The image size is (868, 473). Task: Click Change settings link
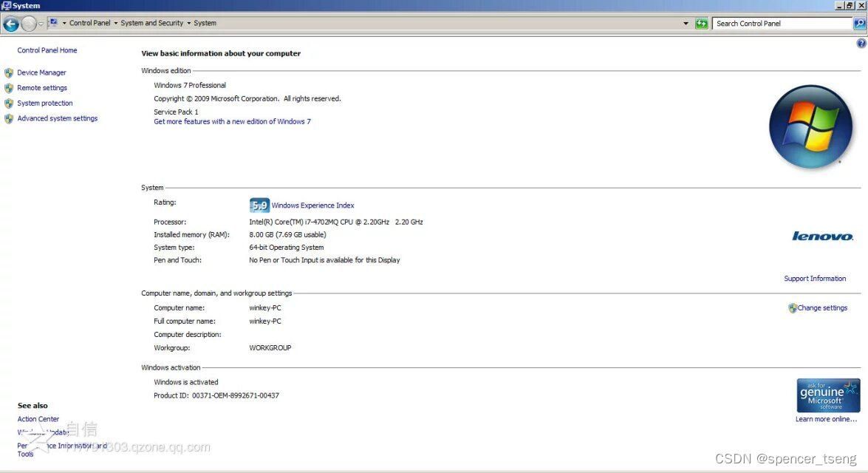click(822, 308)
